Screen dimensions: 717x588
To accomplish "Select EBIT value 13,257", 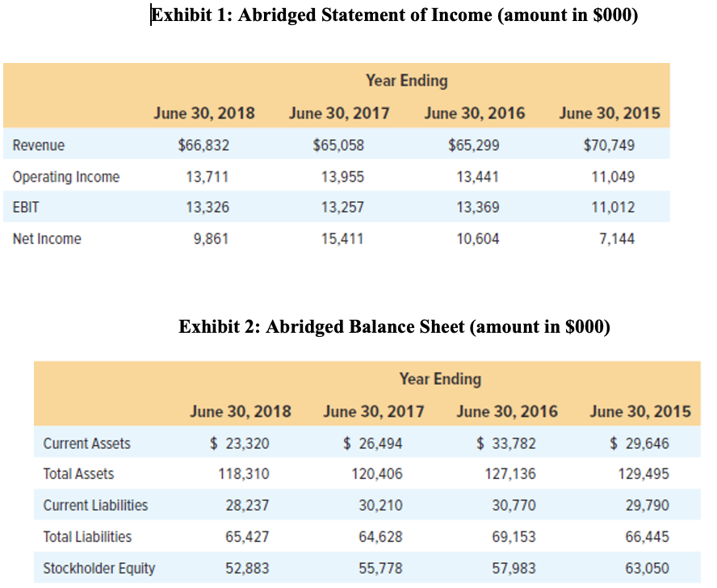I will (x=342, y=208).
